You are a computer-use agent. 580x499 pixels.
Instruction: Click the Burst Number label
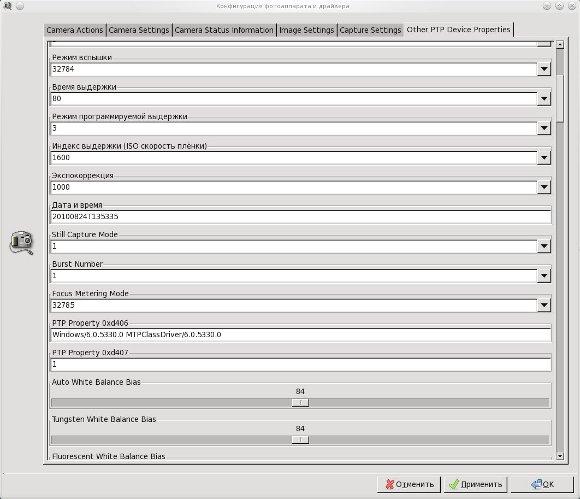pyautogui.click(x=77, y=264)
